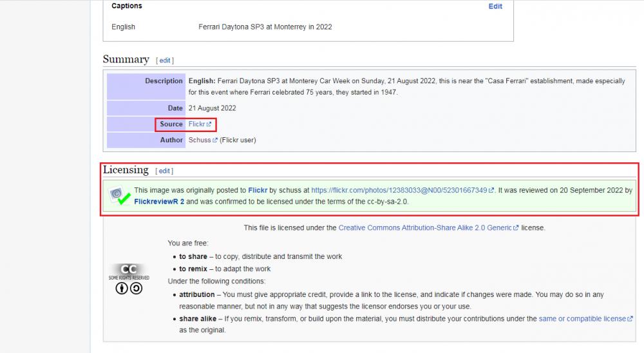Open the FlickreviewR 2 user link

point(159,202)
